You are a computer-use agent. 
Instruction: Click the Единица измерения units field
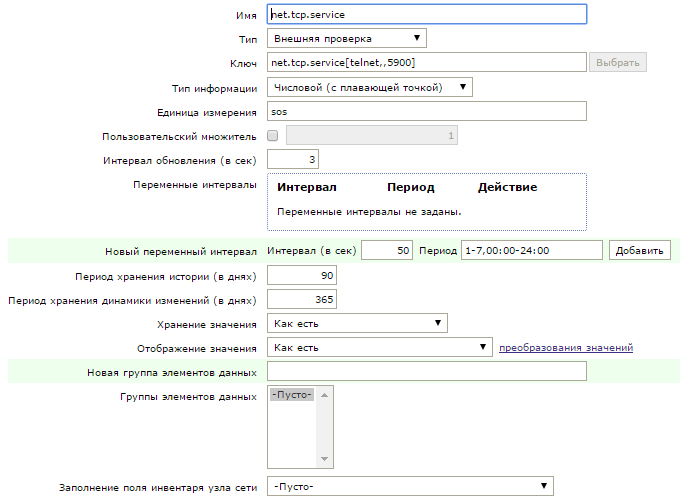click(426, 112)
